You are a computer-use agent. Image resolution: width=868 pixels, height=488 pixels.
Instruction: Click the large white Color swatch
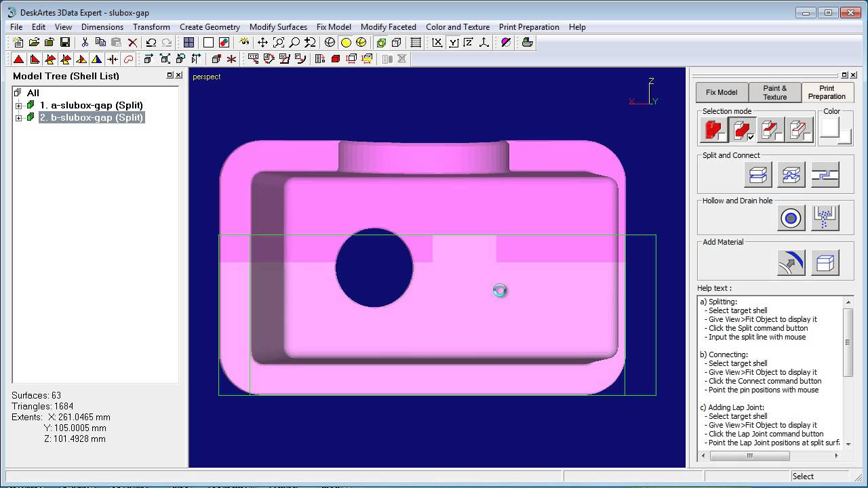[x=830, y=127]
